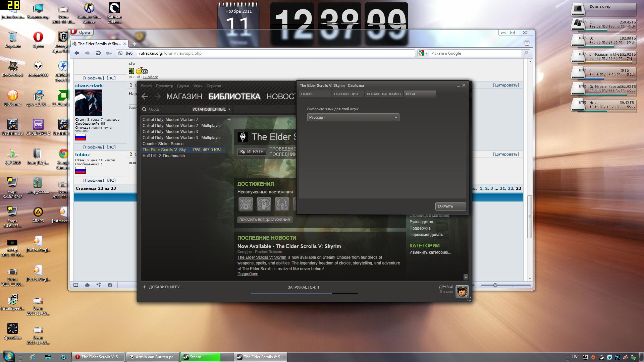Adjust the Opera zoom slider
The image size is (644, 362).
click(495, 285)
